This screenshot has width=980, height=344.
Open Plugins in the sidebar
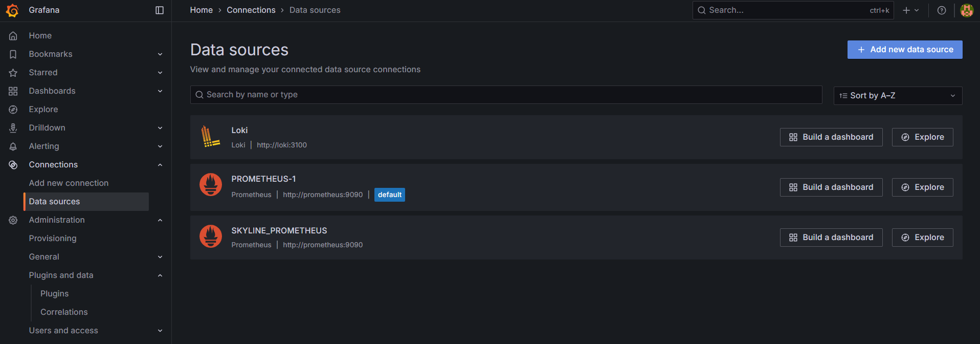[x=54, y=294]
